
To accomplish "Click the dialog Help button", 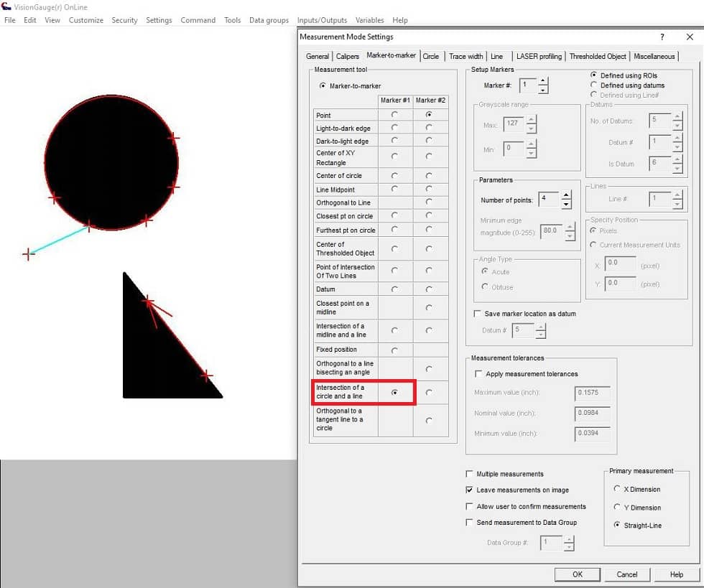I will pos(676,574).
